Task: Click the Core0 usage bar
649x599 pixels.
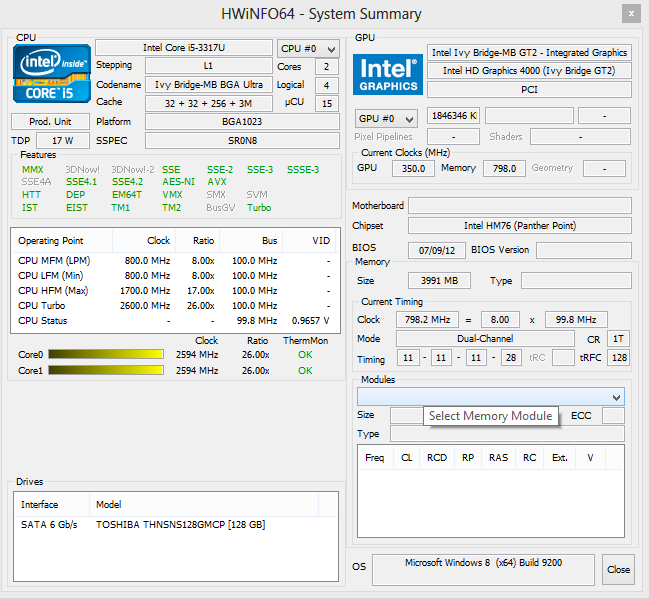Action: [106, 354]
